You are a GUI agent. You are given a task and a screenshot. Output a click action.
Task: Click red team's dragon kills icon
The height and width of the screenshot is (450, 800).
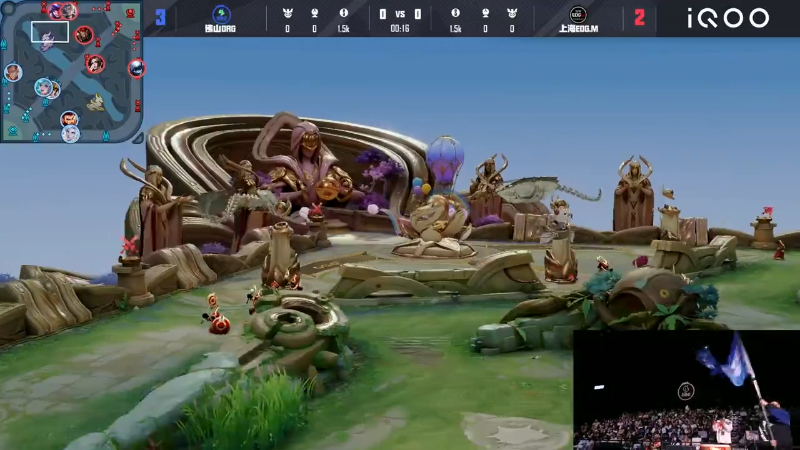pos(512,13)
